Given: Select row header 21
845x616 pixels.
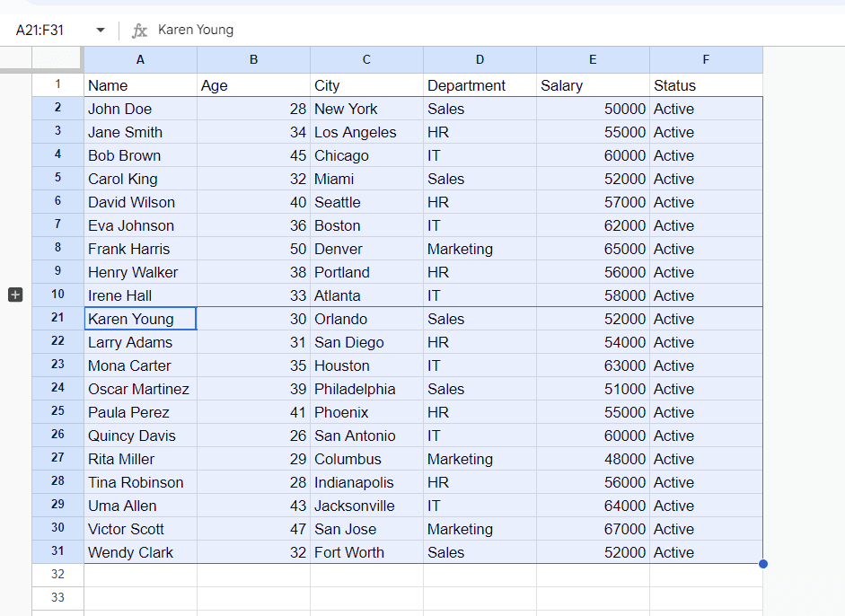Looking at the screenshot, I should coord(57,319).
